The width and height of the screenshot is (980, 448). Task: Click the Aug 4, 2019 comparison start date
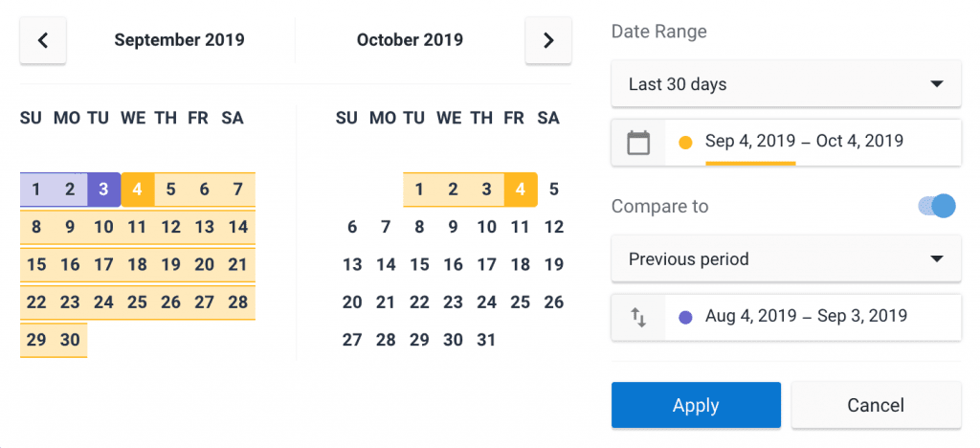750,316
